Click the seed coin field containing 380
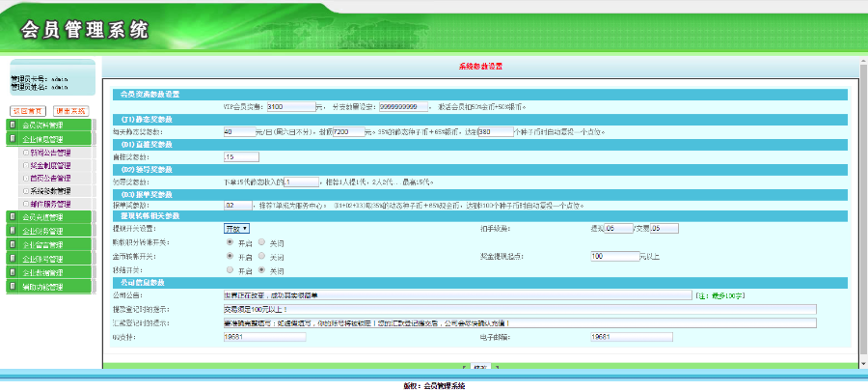Image resolution: width=868 pixels, height=391 pixels. (x=496, y=132)
